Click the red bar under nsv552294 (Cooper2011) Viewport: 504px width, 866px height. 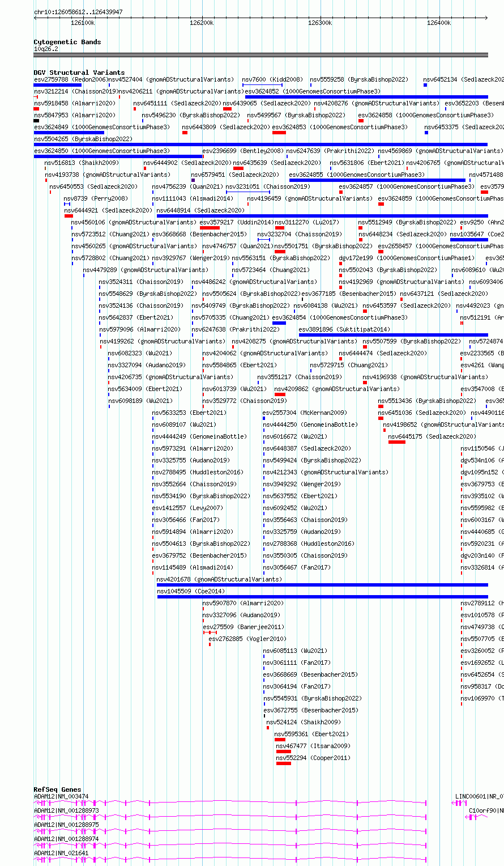[284, 763]
